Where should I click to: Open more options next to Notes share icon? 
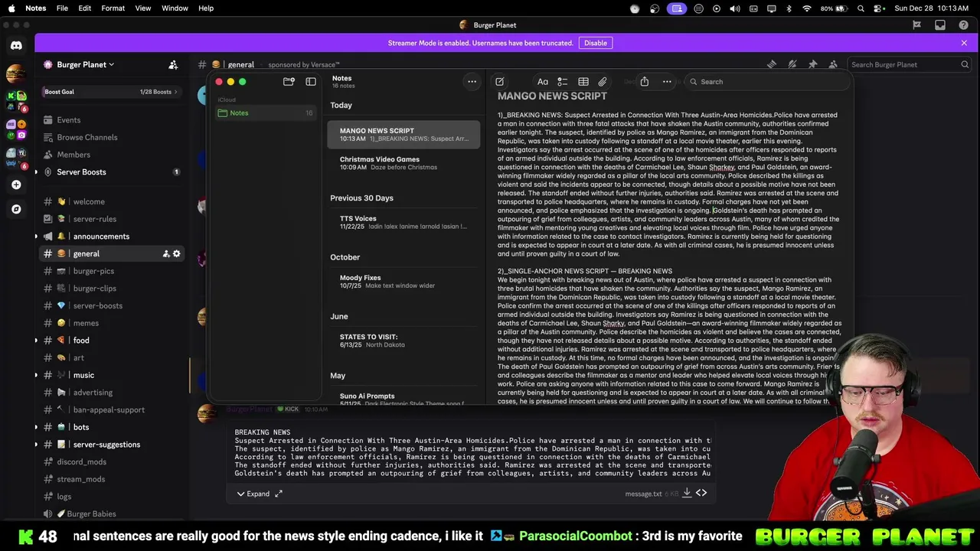pos(667,81)
